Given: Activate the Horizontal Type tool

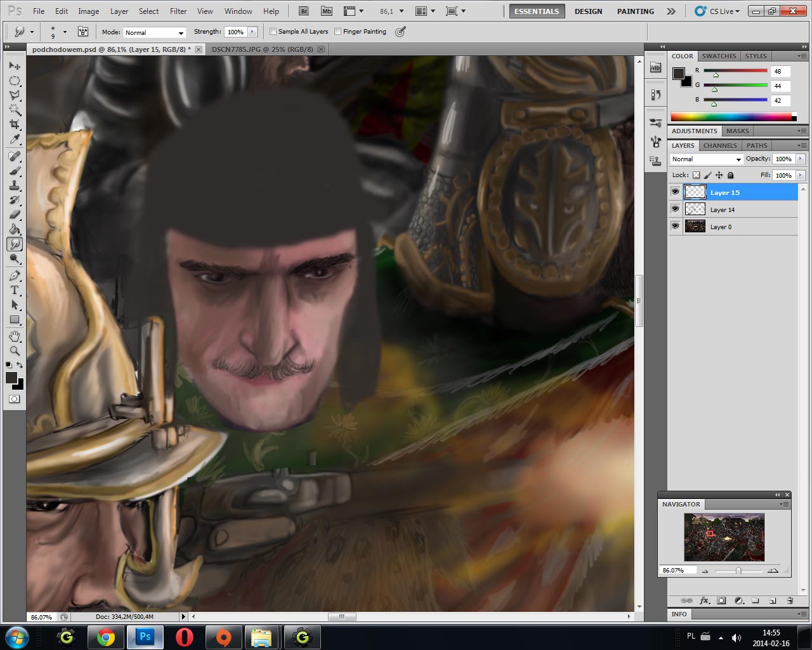Looking at the screenshot, I should [x=15, y=290].
